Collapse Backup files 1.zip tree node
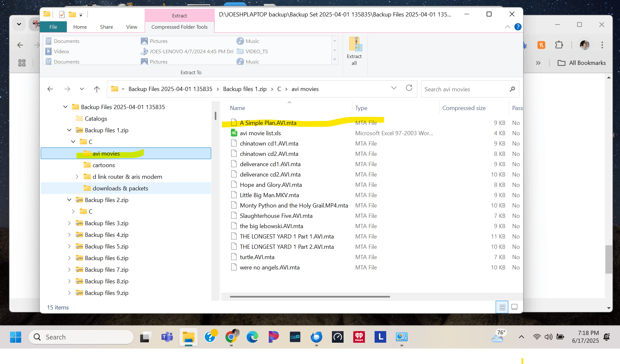The width and height of the screenshot is (620, 364). 69,130
